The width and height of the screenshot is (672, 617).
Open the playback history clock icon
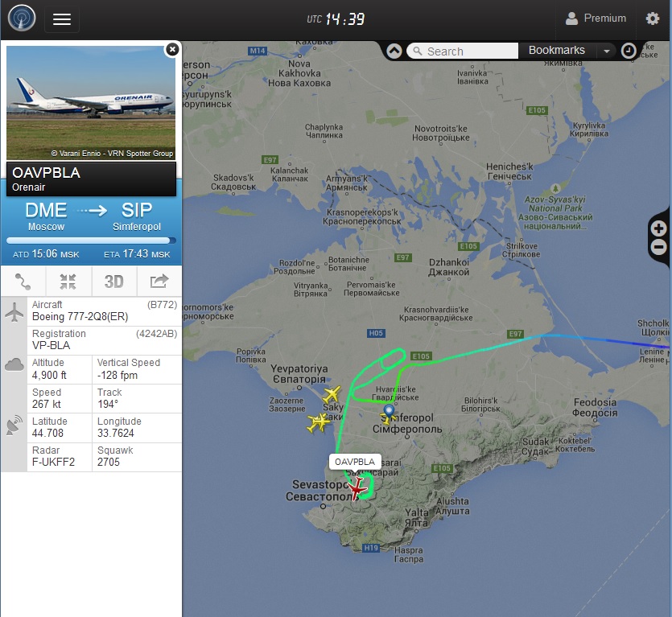point(629,51)
